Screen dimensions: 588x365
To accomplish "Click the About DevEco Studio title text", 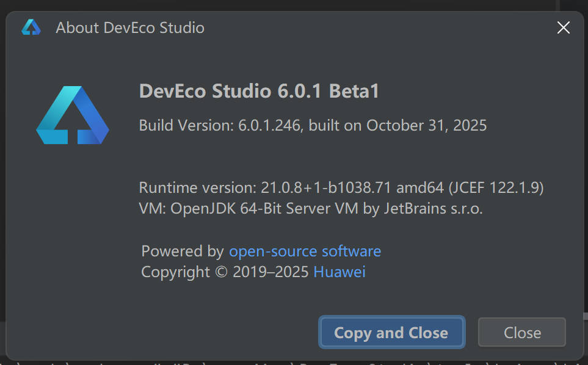I will pyautogui.click(x=130, y=27).
